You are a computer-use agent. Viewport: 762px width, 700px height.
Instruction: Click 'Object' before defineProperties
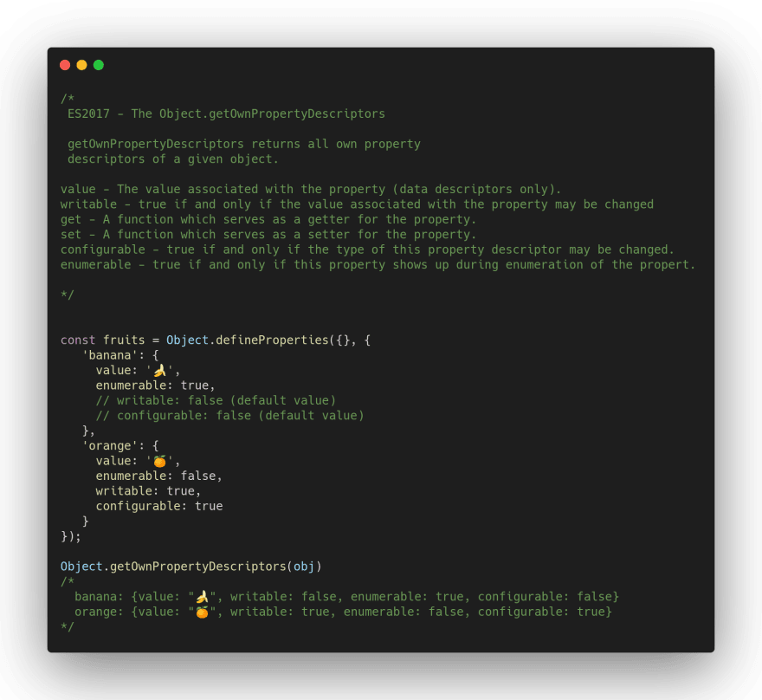(187, 340)
